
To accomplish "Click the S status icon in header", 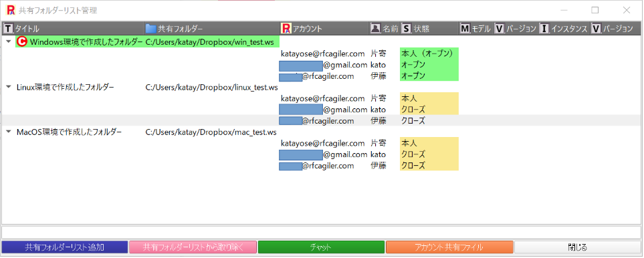I will 406,29.
